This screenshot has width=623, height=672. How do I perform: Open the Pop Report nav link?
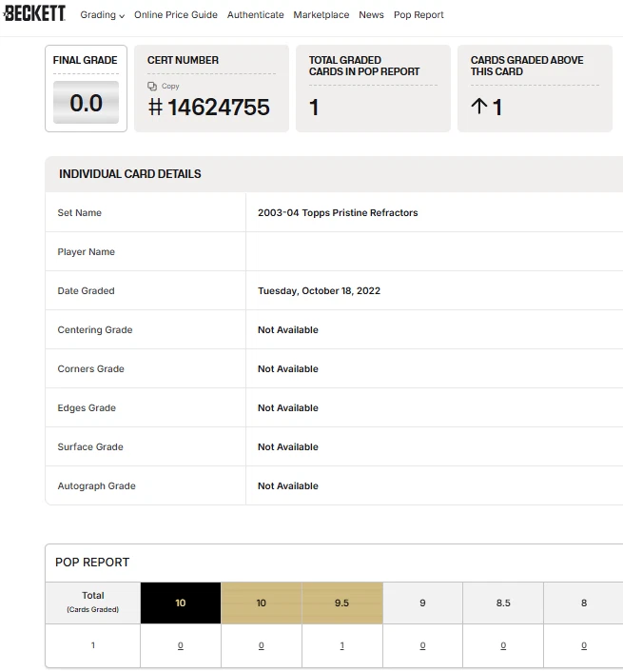tap(419, 15)
